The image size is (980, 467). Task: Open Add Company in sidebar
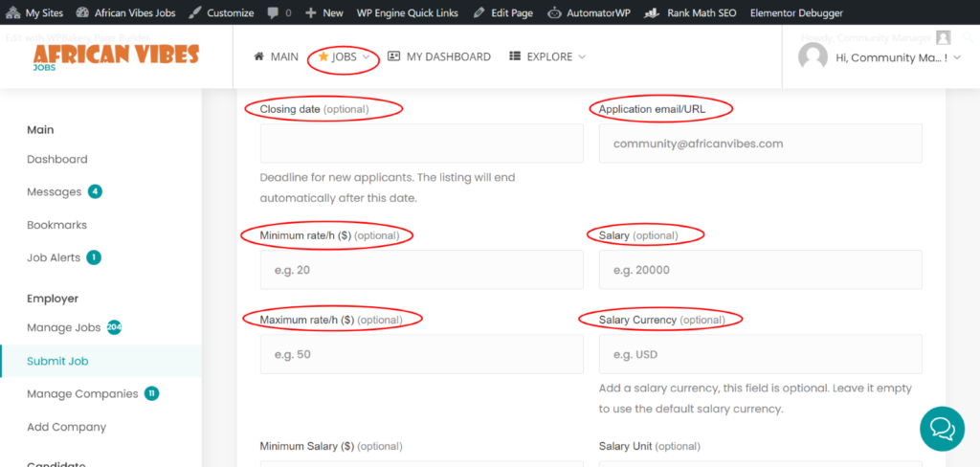pyautogui.click(x=66, y=427)
